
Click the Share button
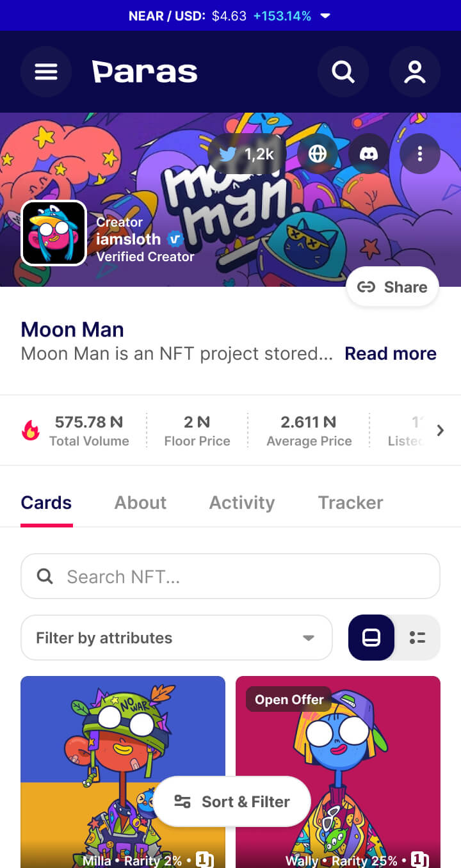pyautogui.click(x=392, y=287)
